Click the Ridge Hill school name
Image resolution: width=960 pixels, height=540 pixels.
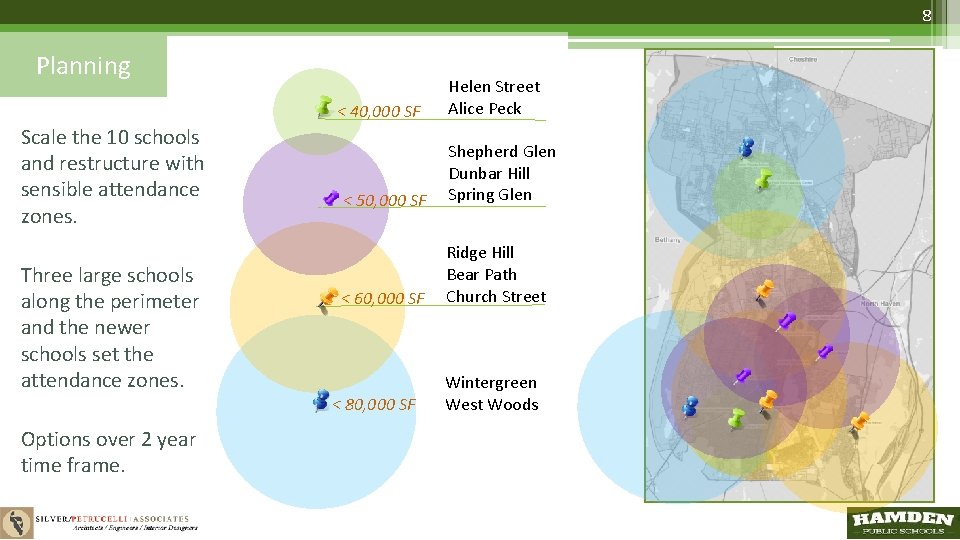pos(480,253)
